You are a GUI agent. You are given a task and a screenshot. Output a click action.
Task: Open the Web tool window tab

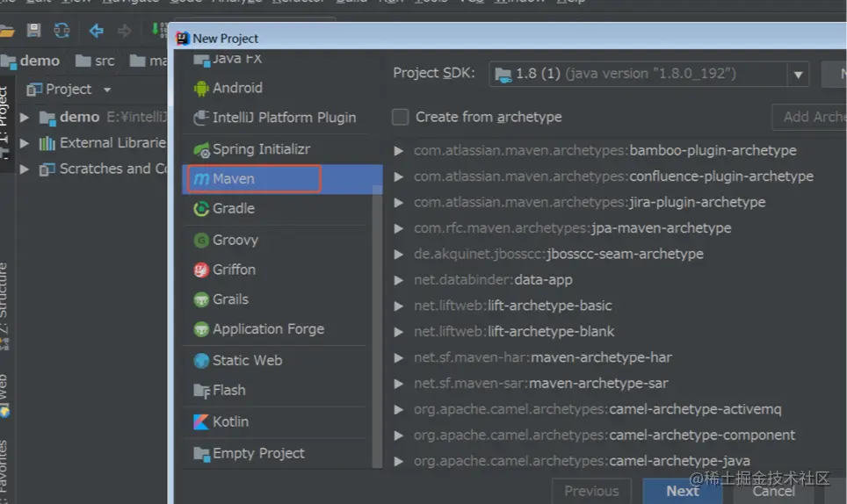4,395
